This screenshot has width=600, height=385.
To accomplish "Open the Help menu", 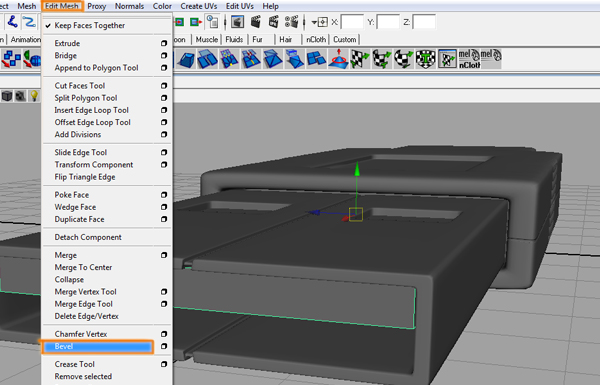I will (x=270, y=6).
